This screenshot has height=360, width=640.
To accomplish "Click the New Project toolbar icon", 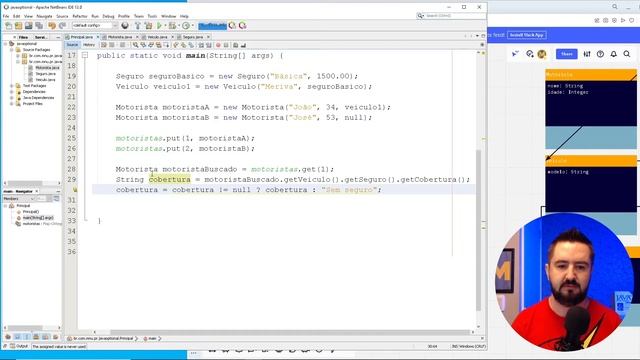I will (x=18, y=26).
